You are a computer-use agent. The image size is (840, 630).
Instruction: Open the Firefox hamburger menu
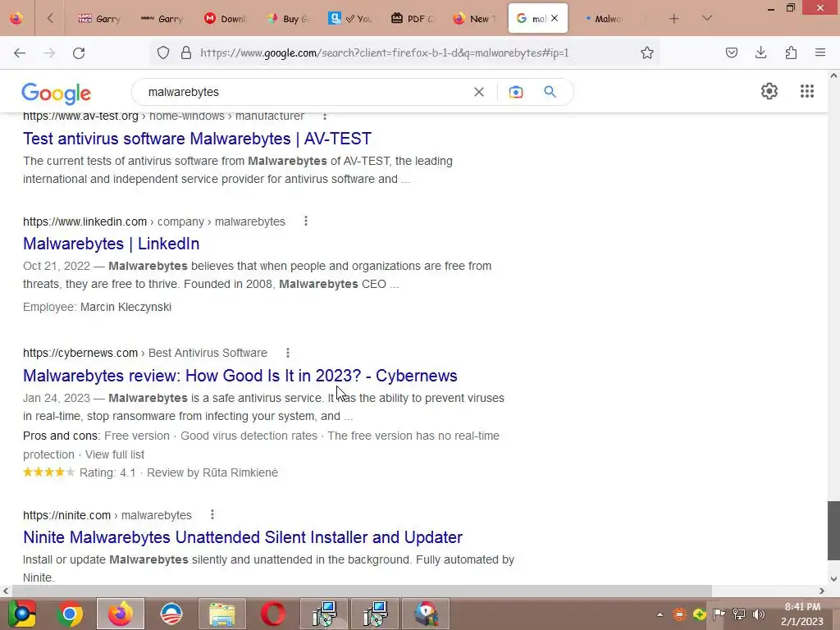pos(820,52)
